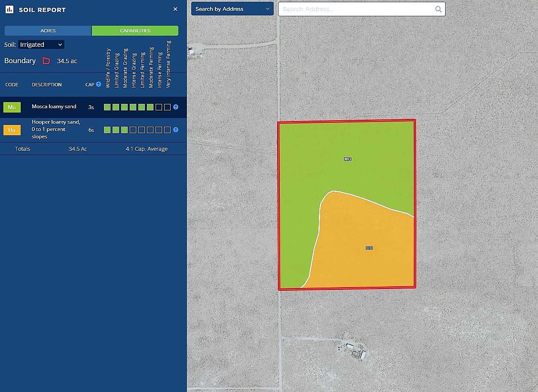Image resolution: width=538 pixels, height=392 pixels.
Task: Click the Soil Report bar chart icon
Action: 9,9
